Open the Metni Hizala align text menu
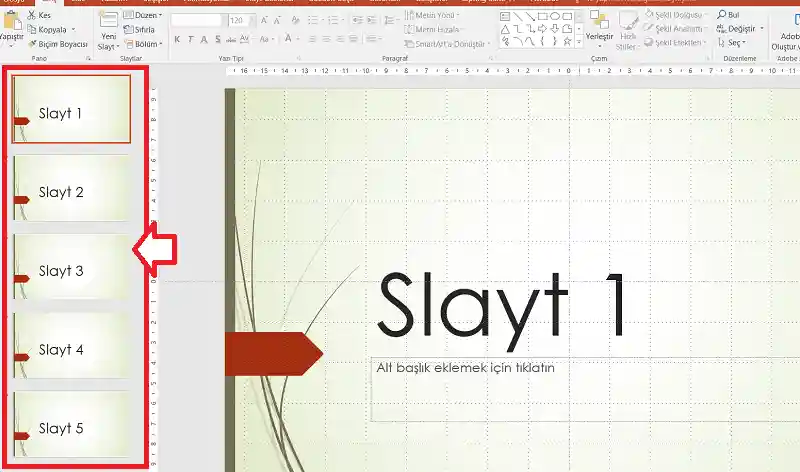This screenshot has width=800, height=472. tap(434, 30)
